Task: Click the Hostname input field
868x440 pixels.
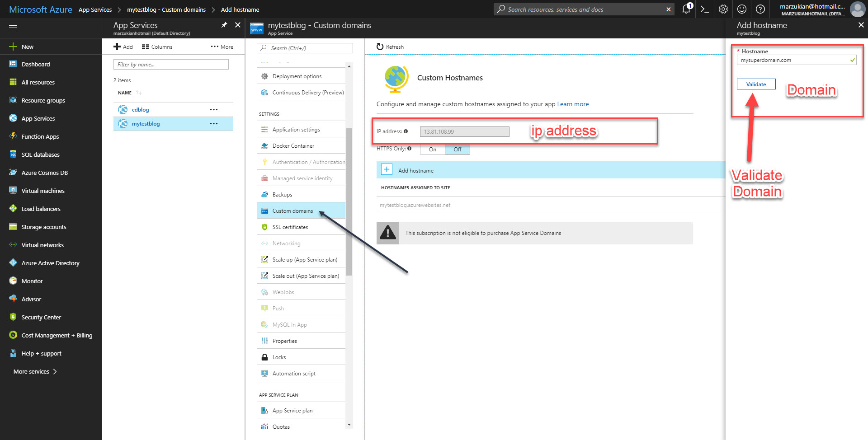Action: [796, 60]
